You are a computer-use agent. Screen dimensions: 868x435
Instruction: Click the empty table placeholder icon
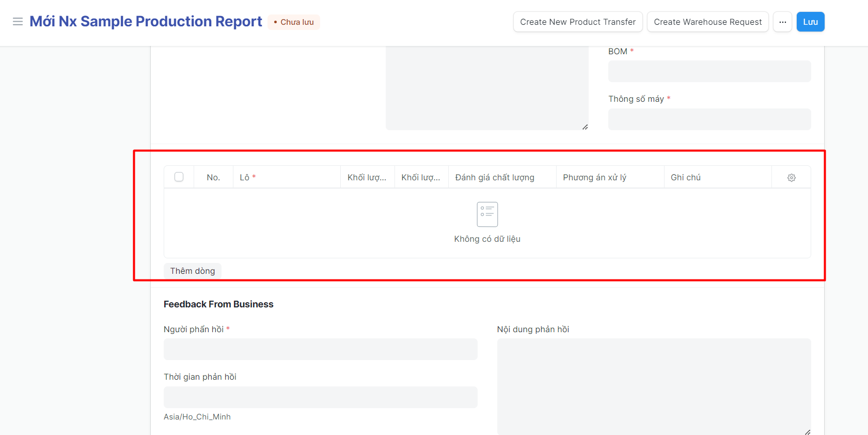coord(487,214)
